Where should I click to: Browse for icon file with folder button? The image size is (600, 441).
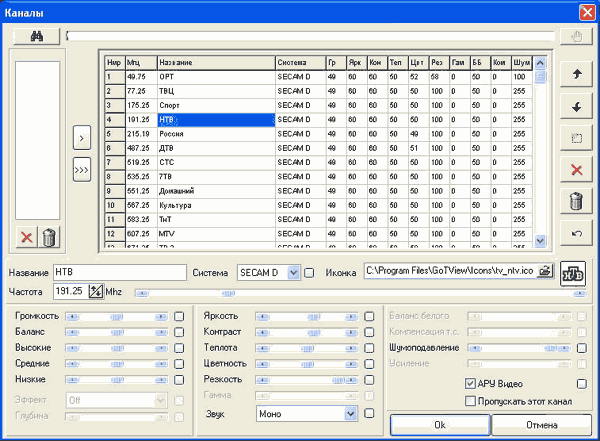pos(545,271)
